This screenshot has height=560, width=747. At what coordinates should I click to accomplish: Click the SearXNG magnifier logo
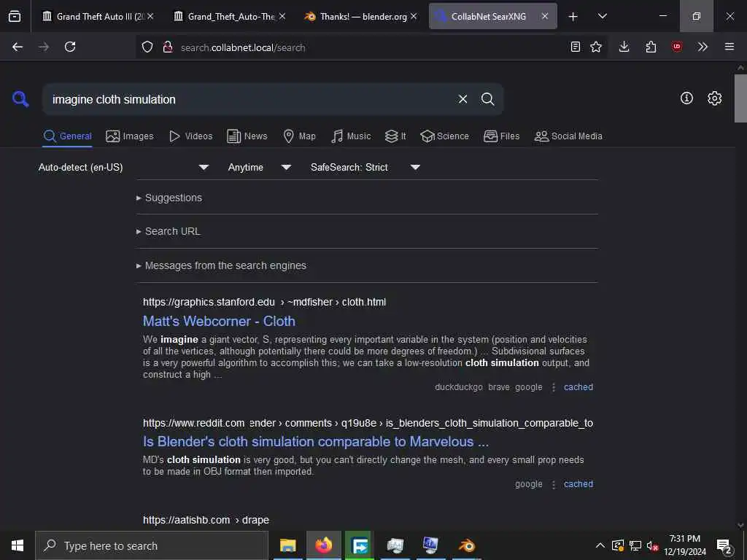click(x=20, y=99)
